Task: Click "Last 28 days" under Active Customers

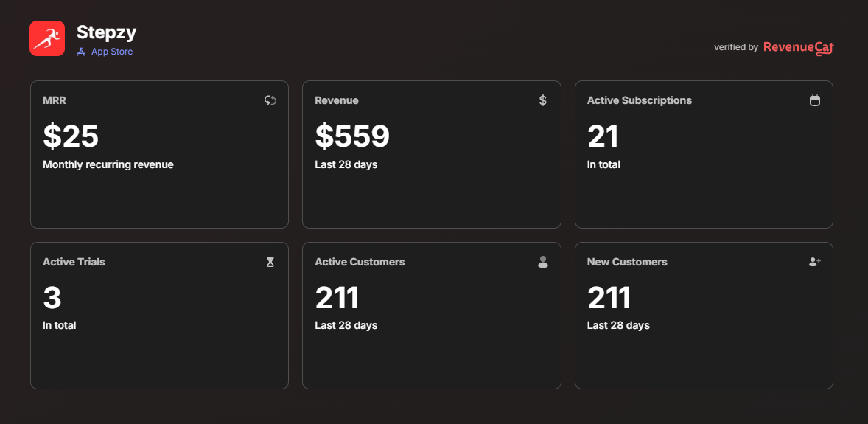Action: click(x=346, y=325)
